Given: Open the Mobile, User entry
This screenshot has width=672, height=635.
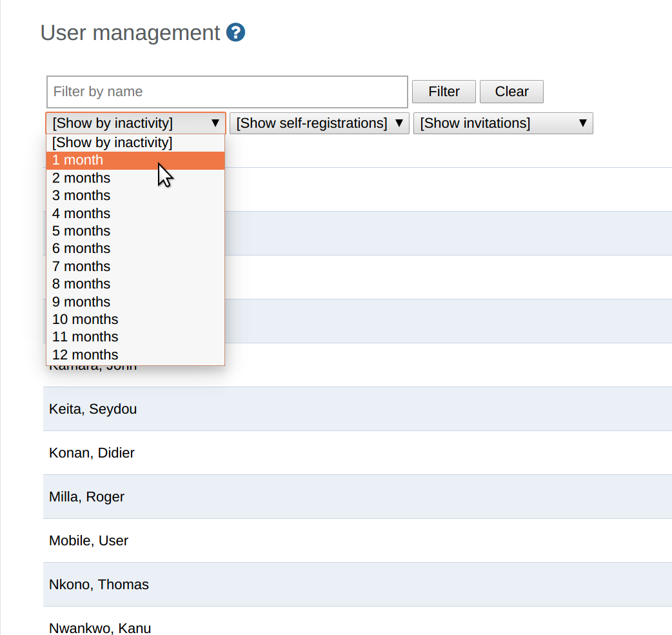Looking at the screenshot, I should pos(88,541).
